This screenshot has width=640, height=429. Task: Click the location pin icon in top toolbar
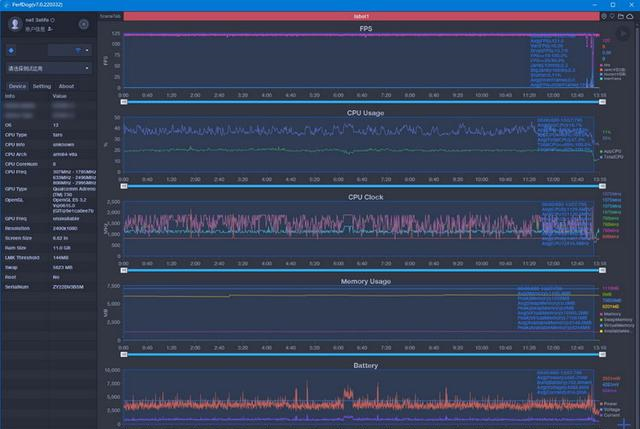[604, 16]
